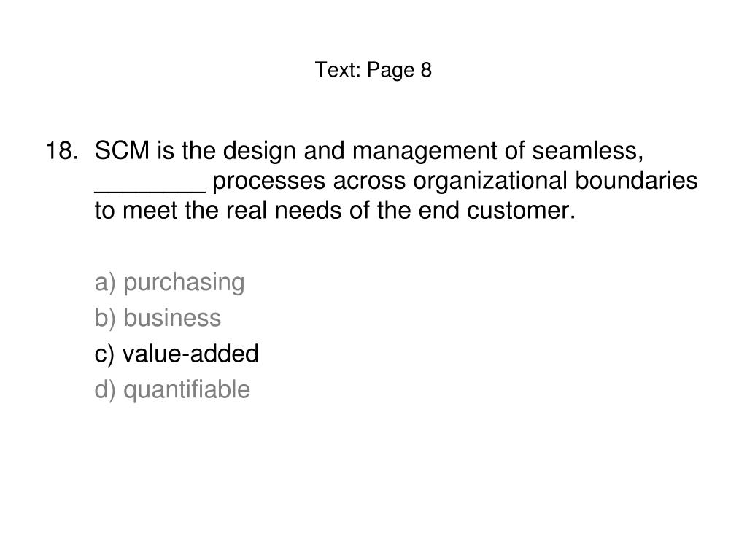Select answer option a) purchasing
Image resolution: width=747 pixels, height=560 pixels.
(169, 282)
